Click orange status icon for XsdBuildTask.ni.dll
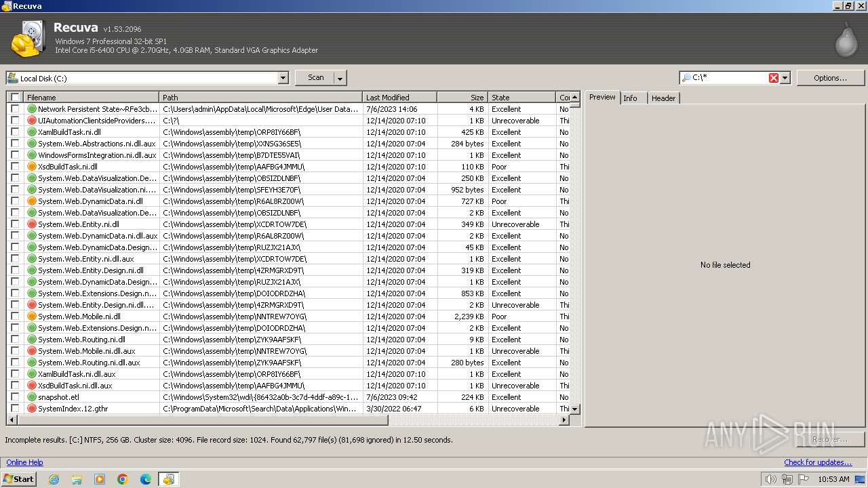This screenshot has width=868, height=488. coord(31,167)
